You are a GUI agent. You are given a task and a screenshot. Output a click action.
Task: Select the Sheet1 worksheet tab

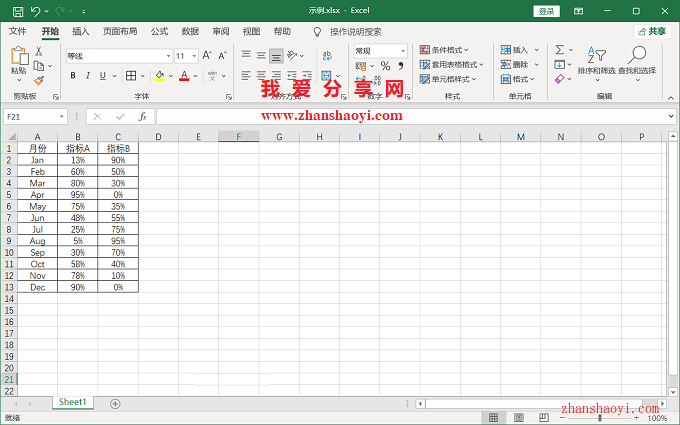72,402
